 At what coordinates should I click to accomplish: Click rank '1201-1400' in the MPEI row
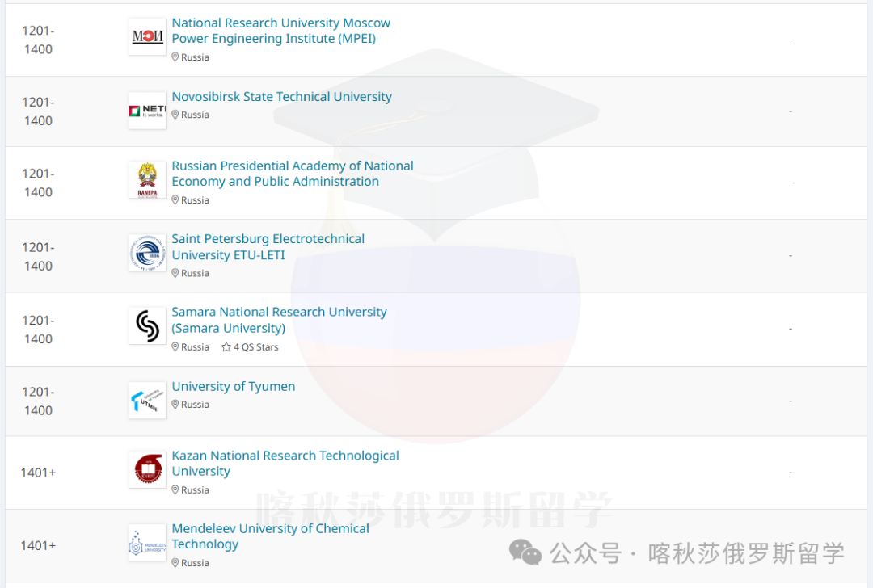pos(38,40)
